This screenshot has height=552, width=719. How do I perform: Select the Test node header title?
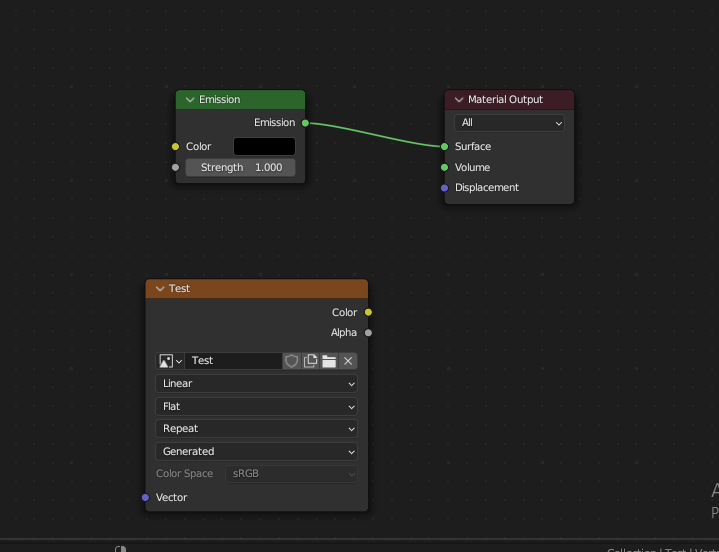(179, 288)
